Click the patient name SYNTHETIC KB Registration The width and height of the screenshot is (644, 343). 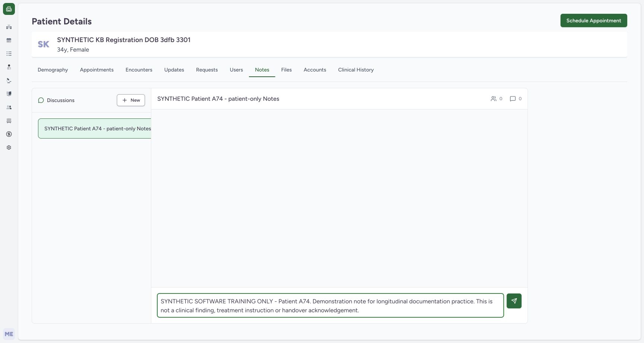124,40
